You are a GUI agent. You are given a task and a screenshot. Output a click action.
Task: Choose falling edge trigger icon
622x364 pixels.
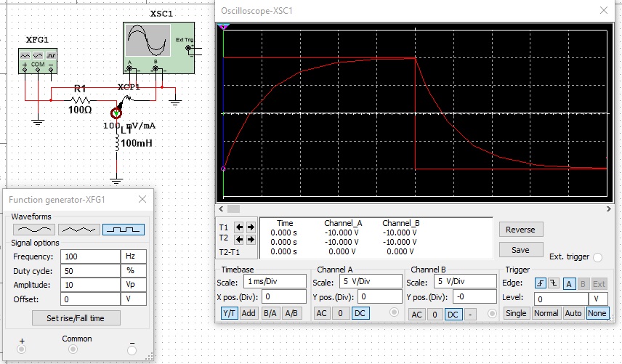[x=553, y=283]
